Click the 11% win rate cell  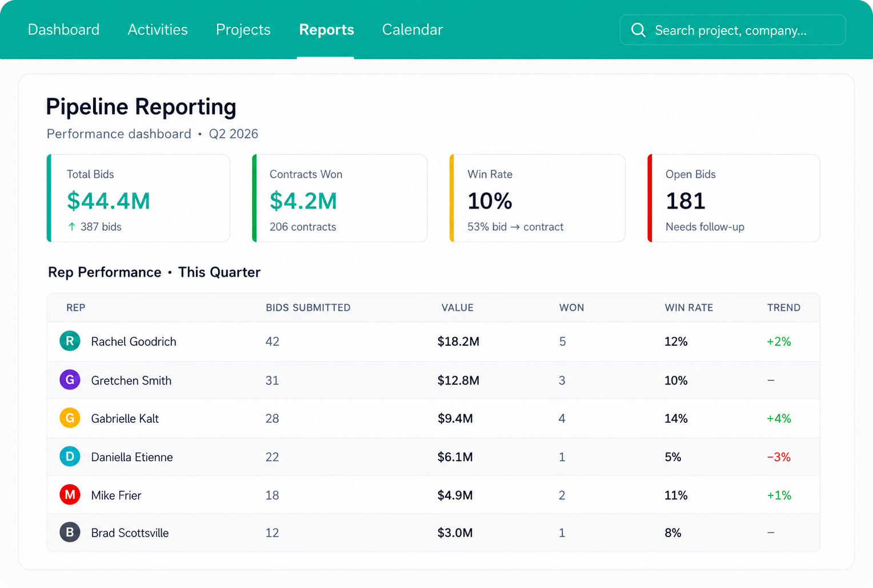tap(676, 495)
